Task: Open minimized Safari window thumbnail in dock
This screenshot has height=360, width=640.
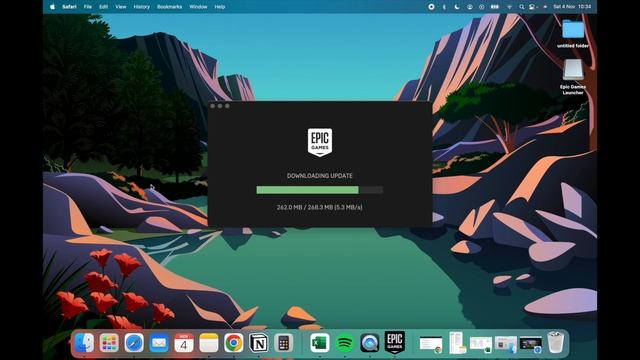Action: click(x=531, y=344)
